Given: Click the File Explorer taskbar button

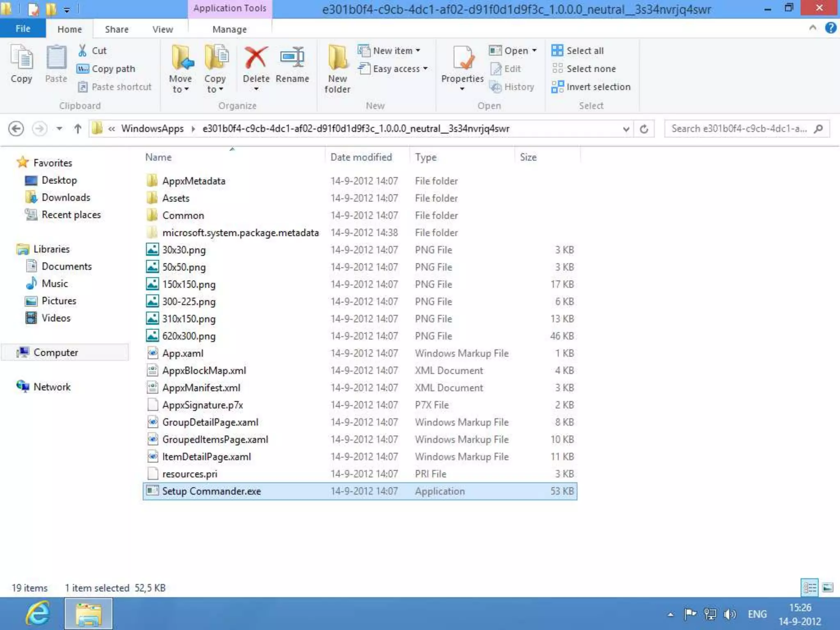Looking at the screenshot, I should point(88,614).
